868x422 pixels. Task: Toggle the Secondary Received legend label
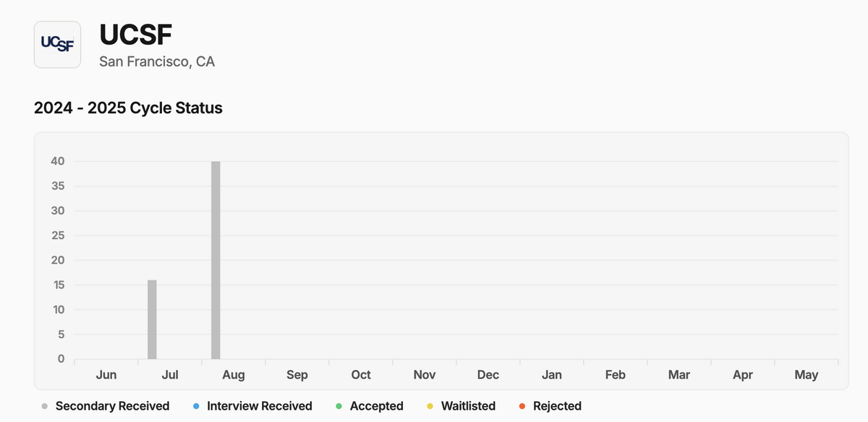112,406
